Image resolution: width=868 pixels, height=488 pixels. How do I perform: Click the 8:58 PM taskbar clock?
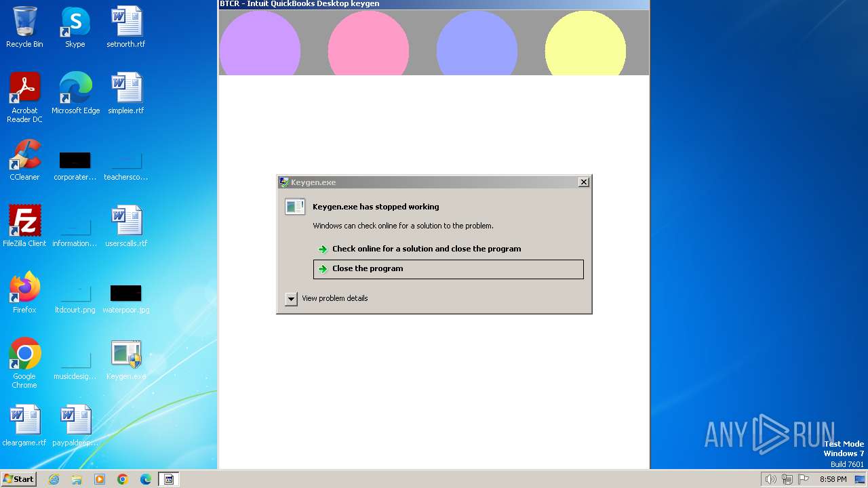click(833, 479)
